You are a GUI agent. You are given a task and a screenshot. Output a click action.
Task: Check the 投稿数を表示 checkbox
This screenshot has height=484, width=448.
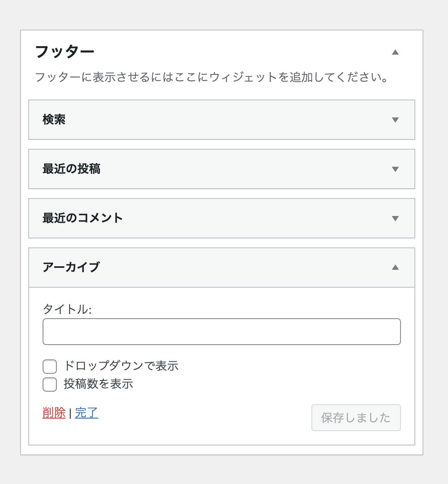[x=50, y=385]
